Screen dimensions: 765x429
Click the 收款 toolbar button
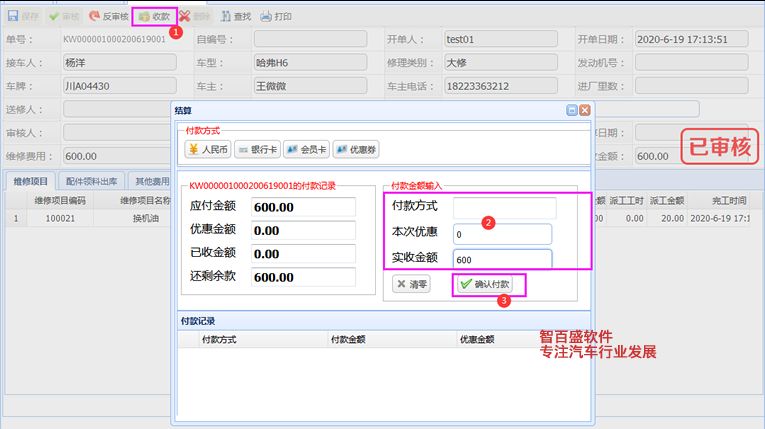click(154, 17)
